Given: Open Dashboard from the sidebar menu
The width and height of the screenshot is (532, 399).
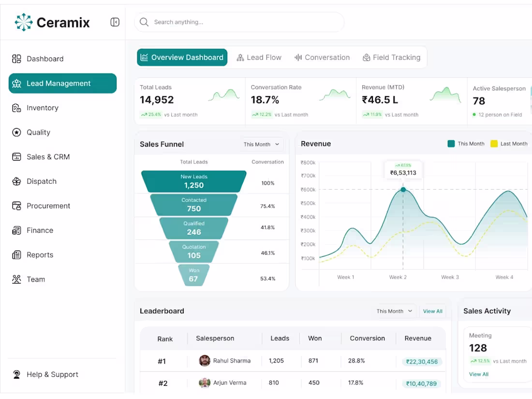Looking at the screenshot, I should click(x=62, y=59).
